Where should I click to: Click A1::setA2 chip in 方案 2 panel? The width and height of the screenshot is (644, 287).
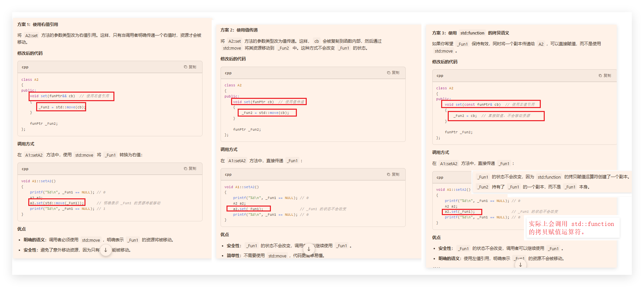[237, 161]
